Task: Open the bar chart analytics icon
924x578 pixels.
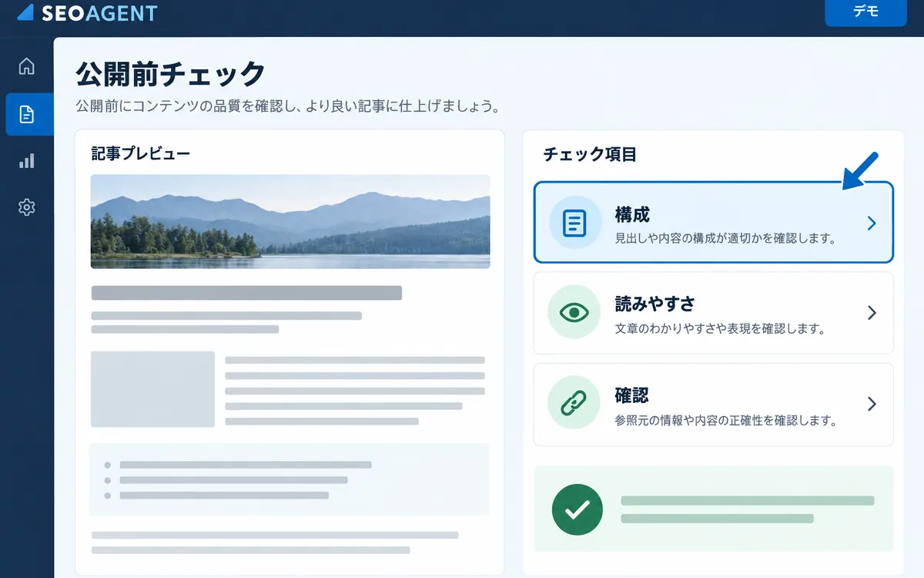Action: [x=27, y=160]
